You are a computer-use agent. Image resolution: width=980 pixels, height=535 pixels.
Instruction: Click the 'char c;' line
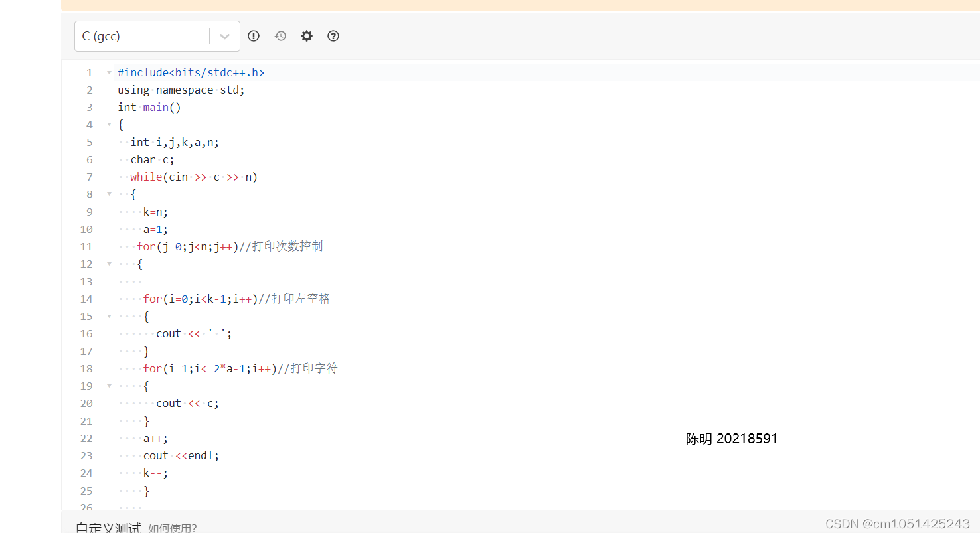click(x=152, y=159)
